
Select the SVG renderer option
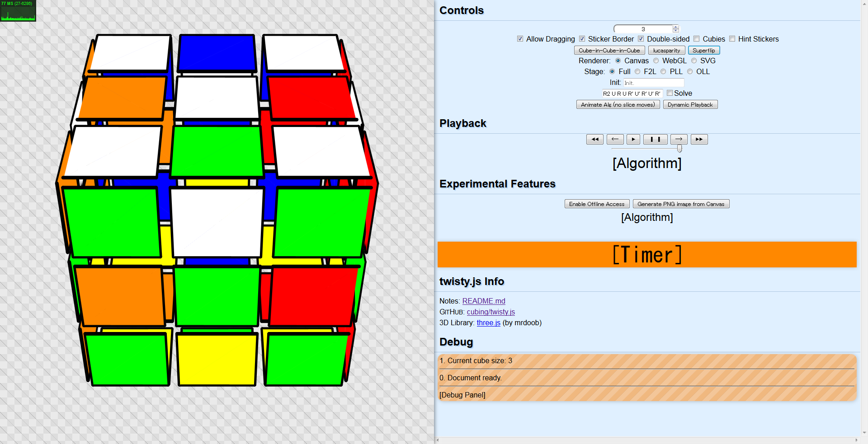[x=694, y=61]
